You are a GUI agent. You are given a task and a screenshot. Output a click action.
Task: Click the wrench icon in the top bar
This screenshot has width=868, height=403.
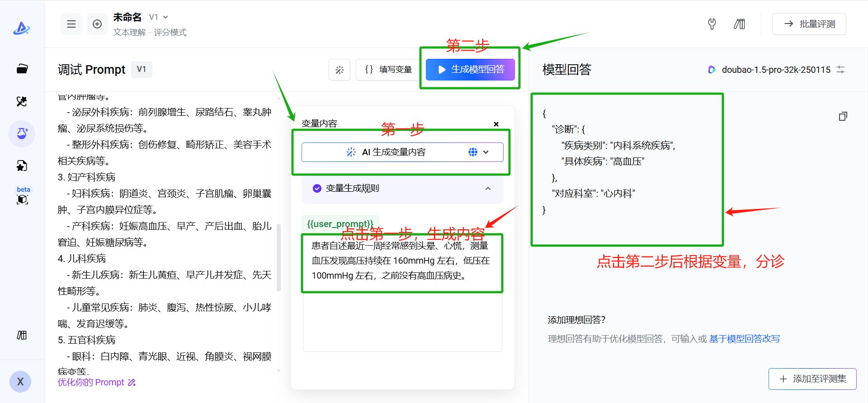pos(712,24)
